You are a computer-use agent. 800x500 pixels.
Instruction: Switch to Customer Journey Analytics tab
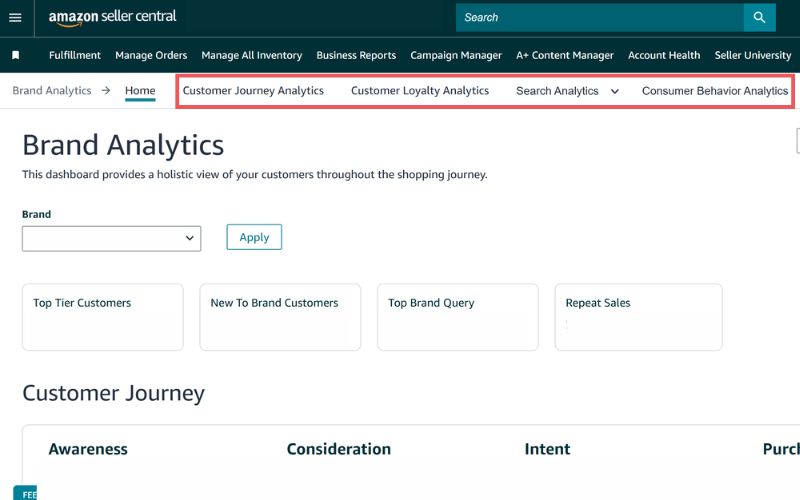coord(253,90)
